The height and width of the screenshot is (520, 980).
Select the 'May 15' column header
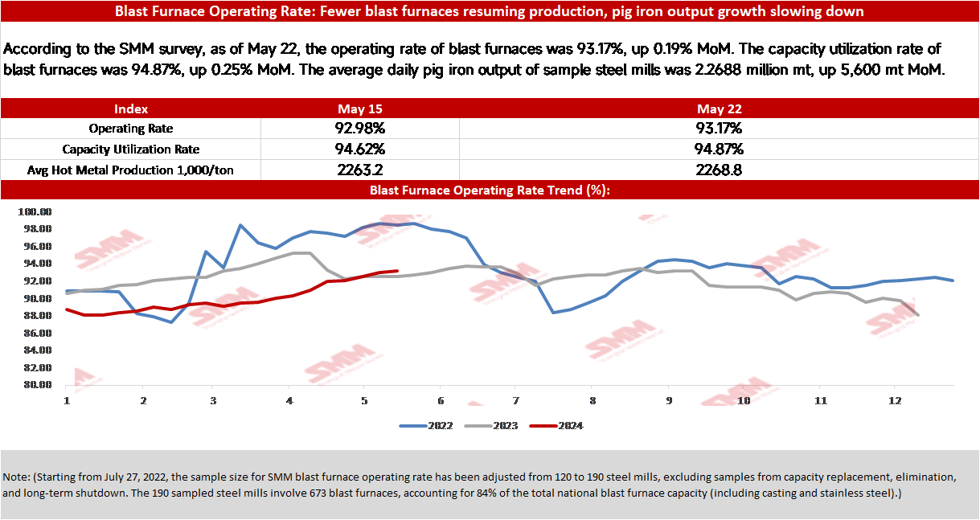(360, 109)
